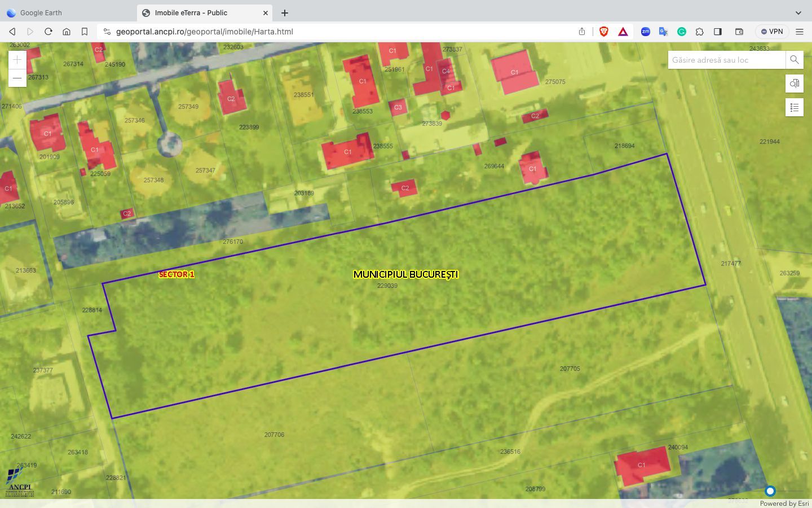Screen dimensions: 812x508
Task: Reload the geoportal page
Action: coord(48,32)
